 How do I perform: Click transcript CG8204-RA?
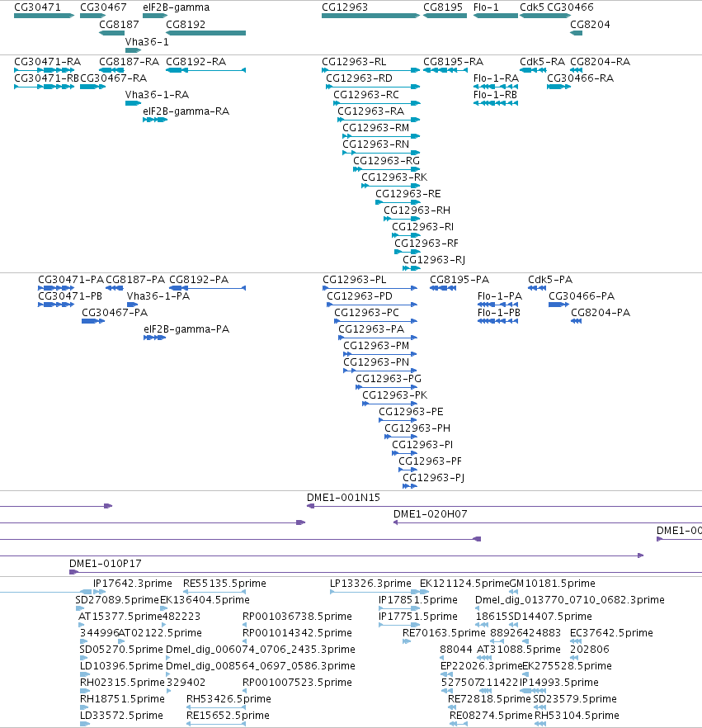[x=576, y=70]
